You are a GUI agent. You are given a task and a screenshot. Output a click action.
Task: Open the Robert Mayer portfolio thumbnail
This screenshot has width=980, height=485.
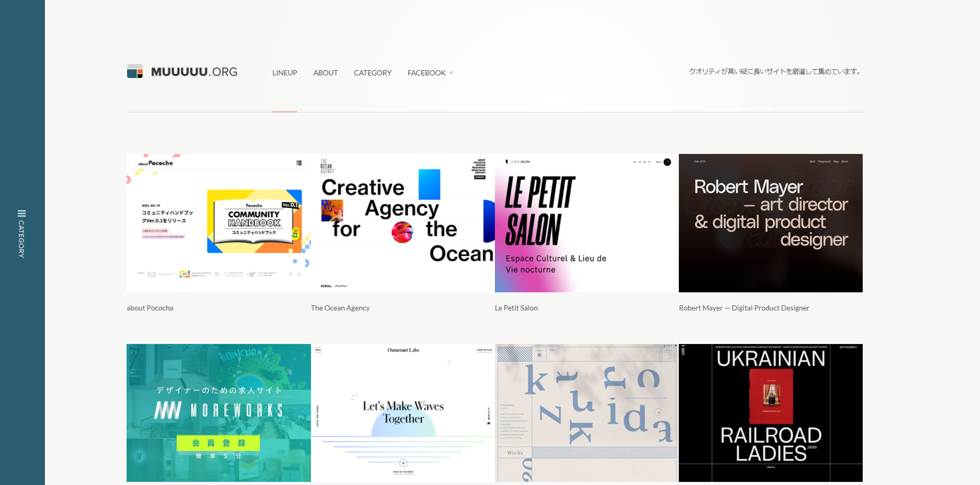pyautogui.click(x=771, y=223)
